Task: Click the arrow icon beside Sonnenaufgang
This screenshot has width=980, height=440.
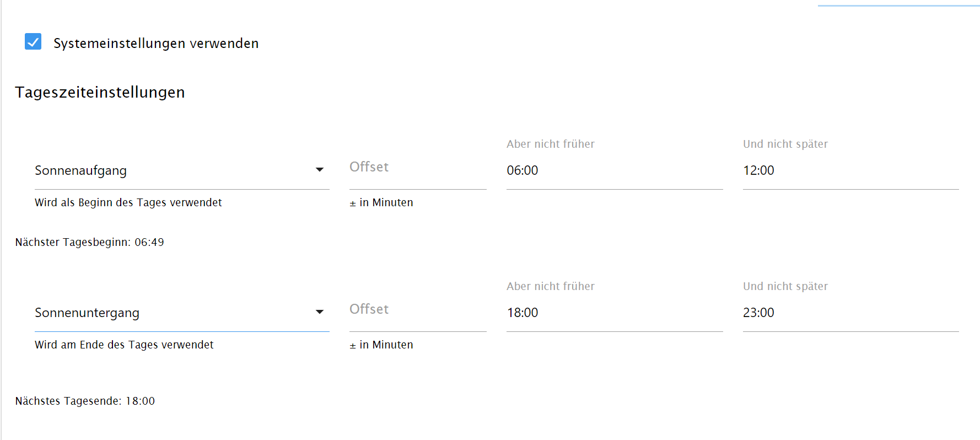Action: coord(319,170)
